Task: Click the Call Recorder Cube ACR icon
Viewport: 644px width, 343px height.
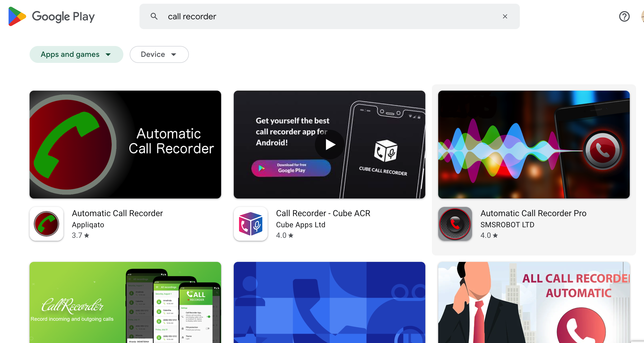Action: [x=251, y=223]
